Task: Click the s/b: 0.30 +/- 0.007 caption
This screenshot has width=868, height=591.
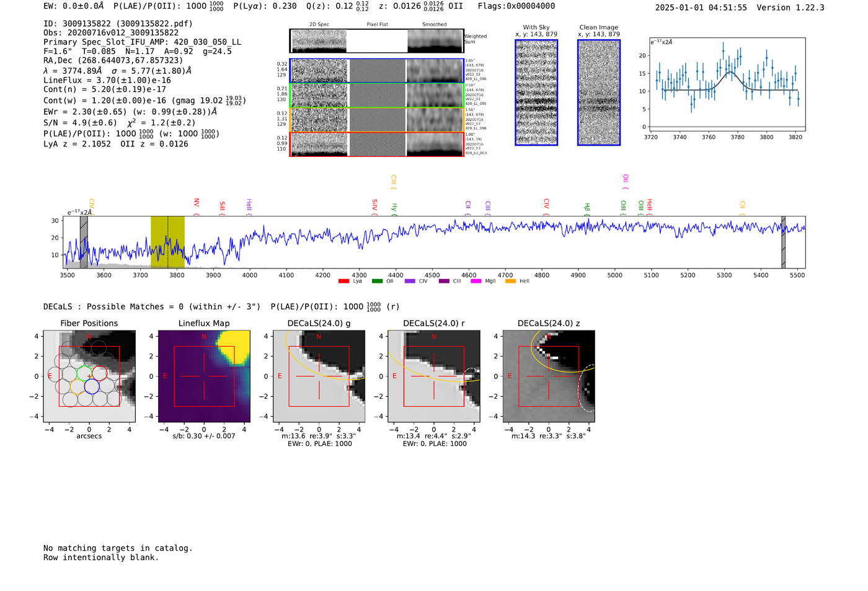Action: click(x=204, y=436)
